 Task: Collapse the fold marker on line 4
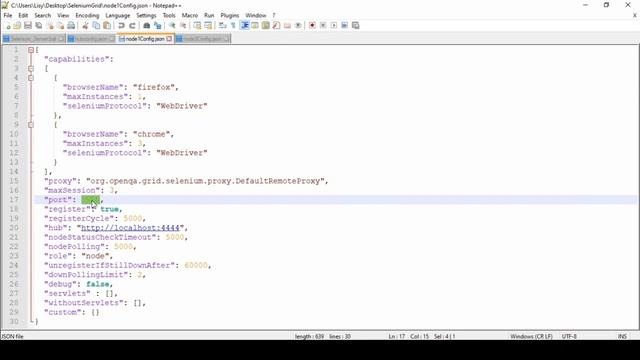point(31,78)
